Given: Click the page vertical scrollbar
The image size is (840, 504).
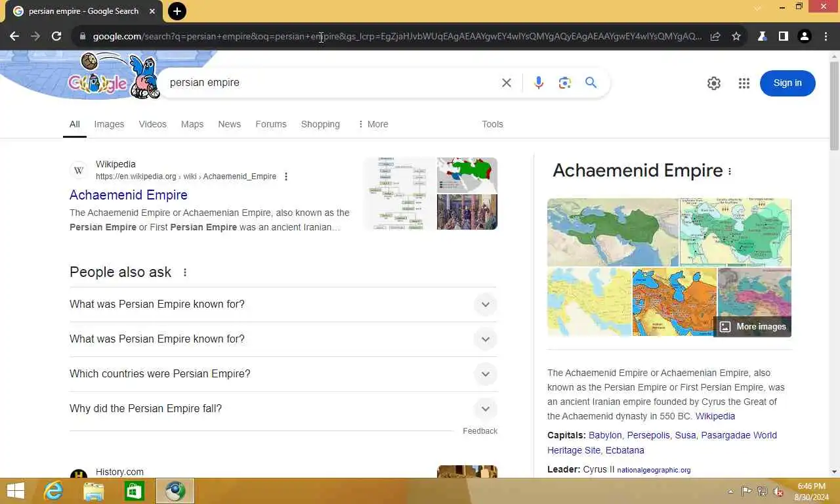Looking at the screenshot, I should pyautogui.click(x=834, y=105).
